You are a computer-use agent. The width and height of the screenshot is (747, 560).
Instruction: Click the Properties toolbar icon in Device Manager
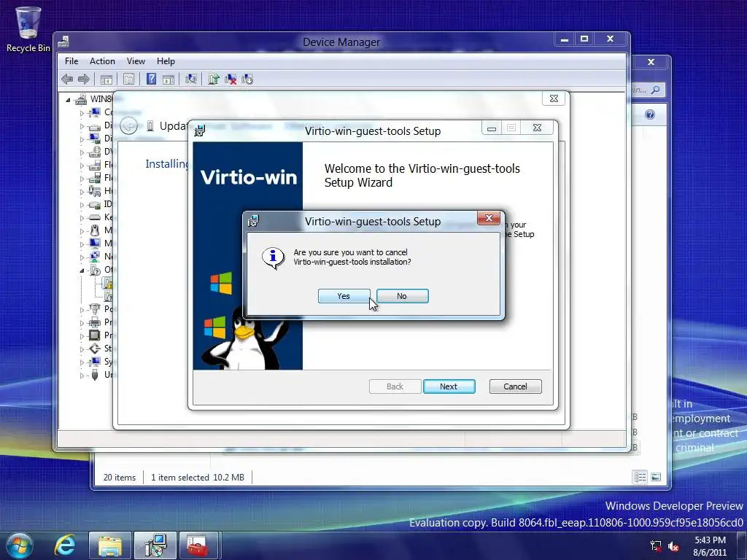click(x=128, y=79)
